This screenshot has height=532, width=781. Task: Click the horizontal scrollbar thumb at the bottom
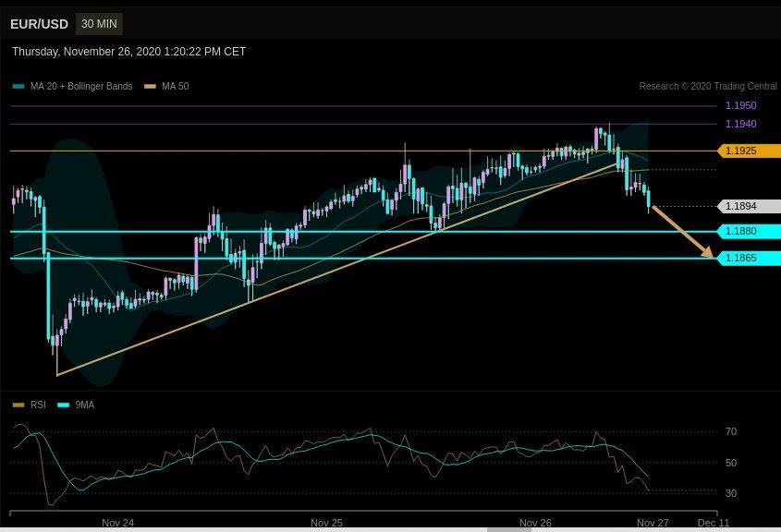click(x=508, y=529)
